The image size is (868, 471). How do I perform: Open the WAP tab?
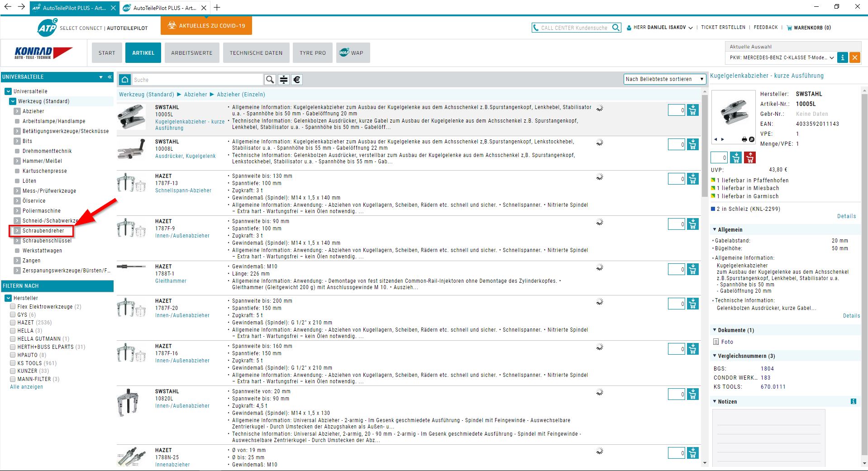coord(353,53)
